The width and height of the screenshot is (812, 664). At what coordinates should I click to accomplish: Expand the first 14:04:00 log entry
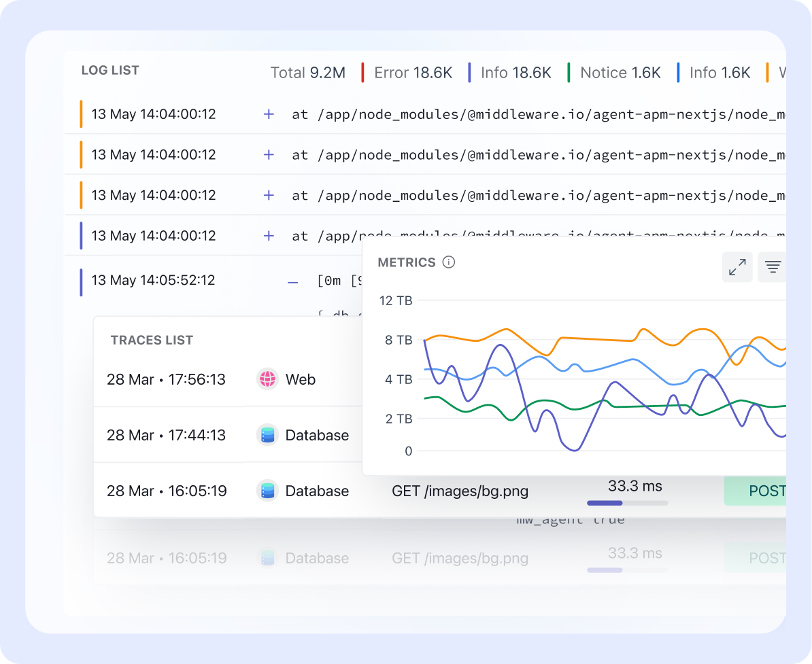click(269, 114)
